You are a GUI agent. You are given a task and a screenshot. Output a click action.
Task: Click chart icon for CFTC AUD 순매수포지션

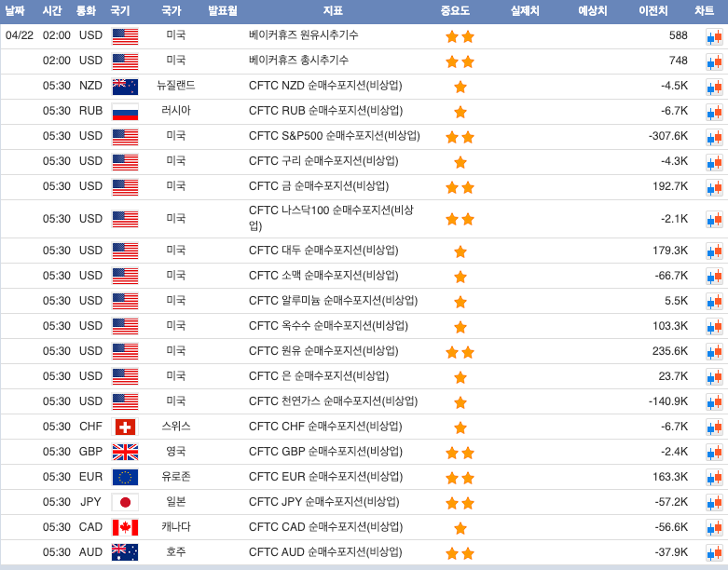coord(714,553)
